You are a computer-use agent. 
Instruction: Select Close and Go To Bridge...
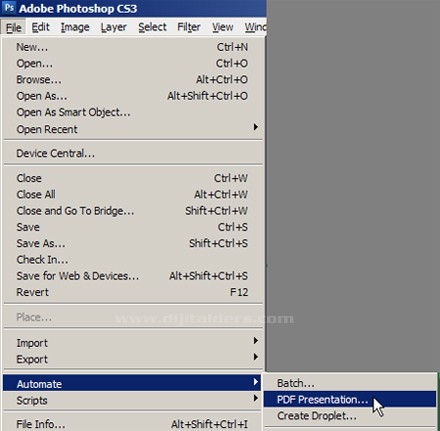(133, 211)
